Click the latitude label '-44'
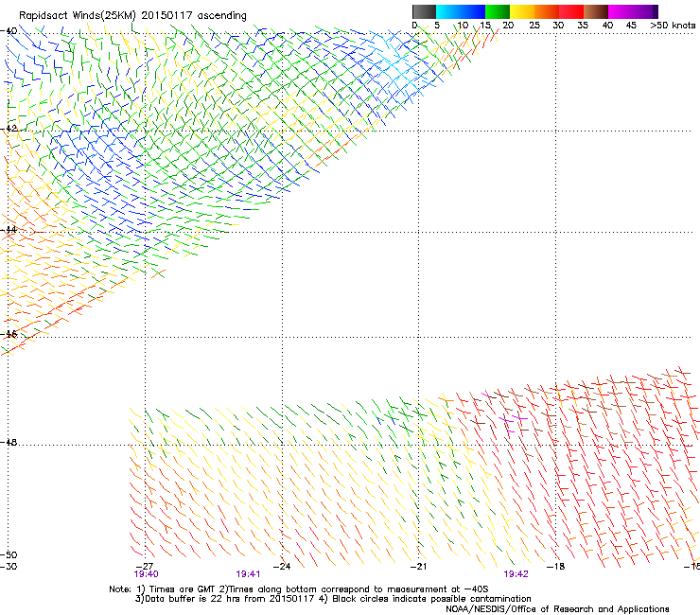Image resolution: width=700 pixels, height=615 pixels. (x=9, y=230)
